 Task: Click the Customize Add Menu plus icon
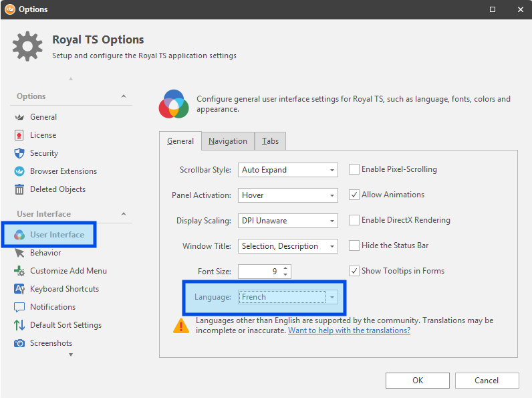coord(19,271)
